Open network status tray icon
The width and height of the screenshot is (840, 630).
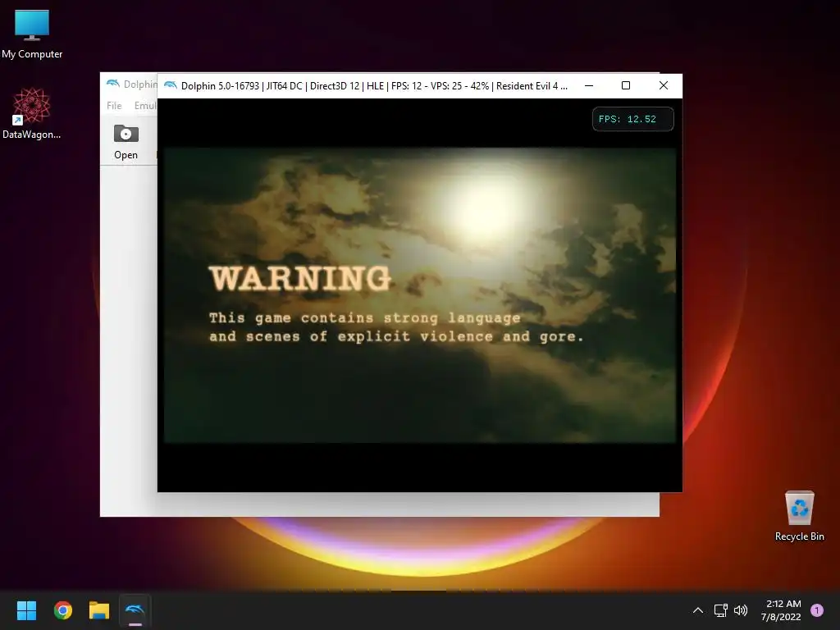(x=720, y=610)
